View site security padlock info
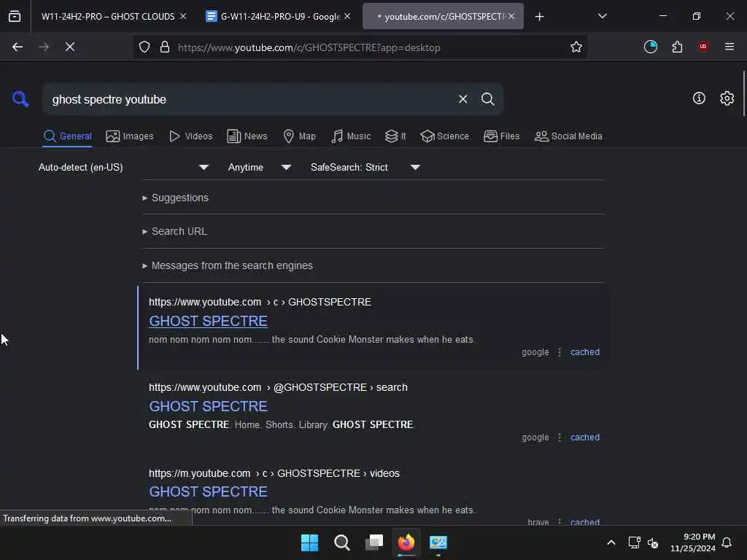Image resolution: width=747 pixels, height=560 pixels. 165,47
